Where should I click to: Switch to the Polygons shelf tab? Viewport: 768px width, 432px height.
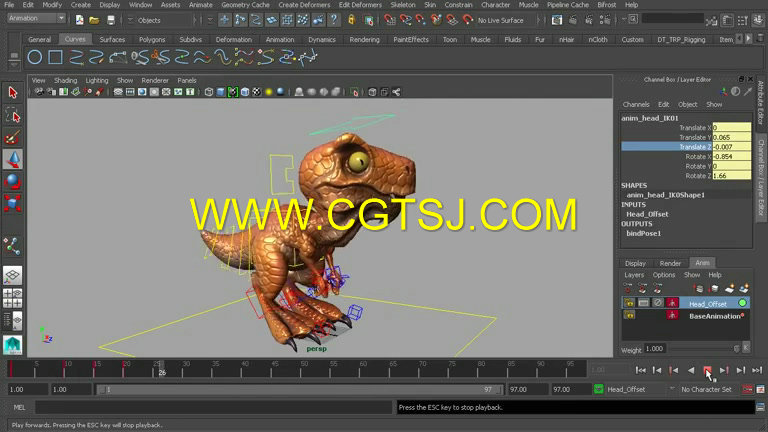click(x=152, y=39)
